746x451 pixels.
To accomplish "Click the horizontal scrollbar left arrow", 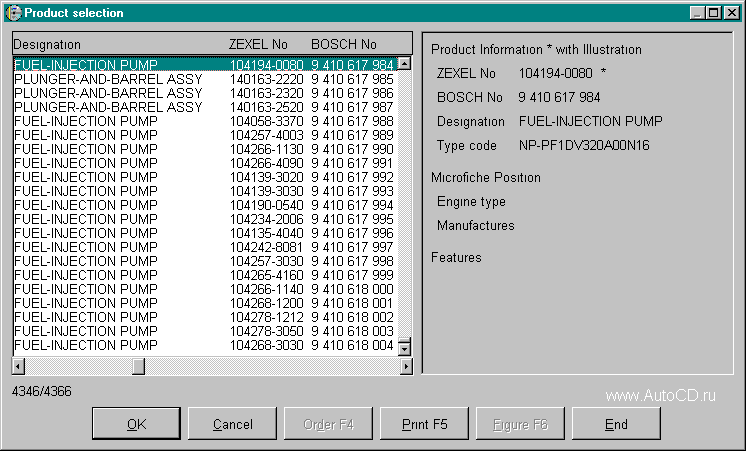I will [19, 366].
